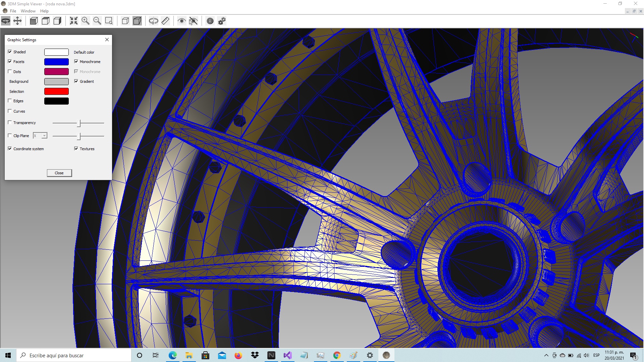Select the pan move tool
This screenshot has height=362, width=644.
[17, 21]
